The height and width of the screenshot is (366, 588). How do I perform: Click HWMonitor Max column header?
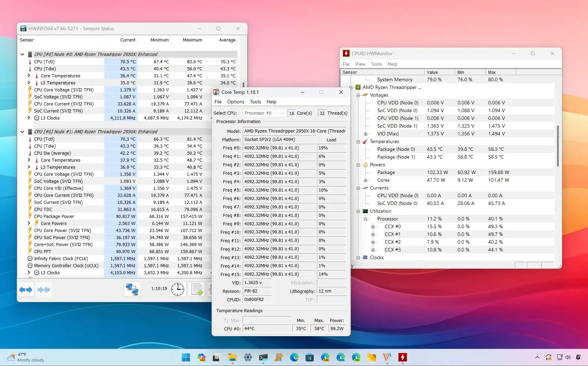[x=500, y=72]
